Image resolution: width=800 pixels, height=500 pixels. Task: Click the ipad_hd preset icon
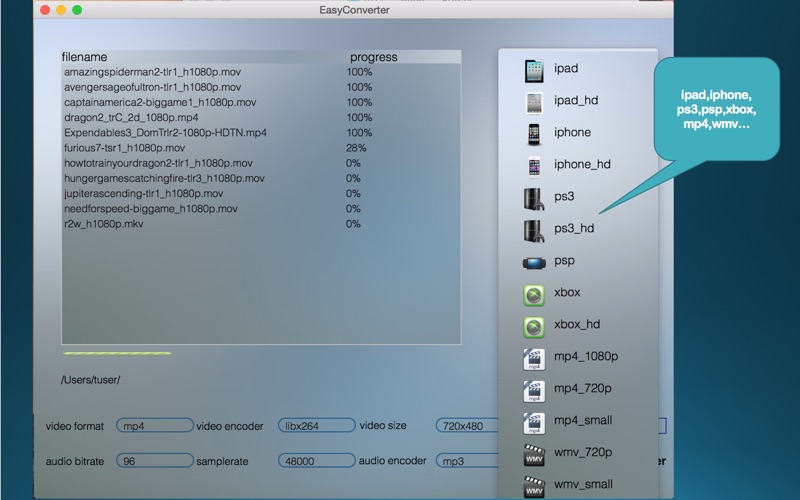click(534, 103)
